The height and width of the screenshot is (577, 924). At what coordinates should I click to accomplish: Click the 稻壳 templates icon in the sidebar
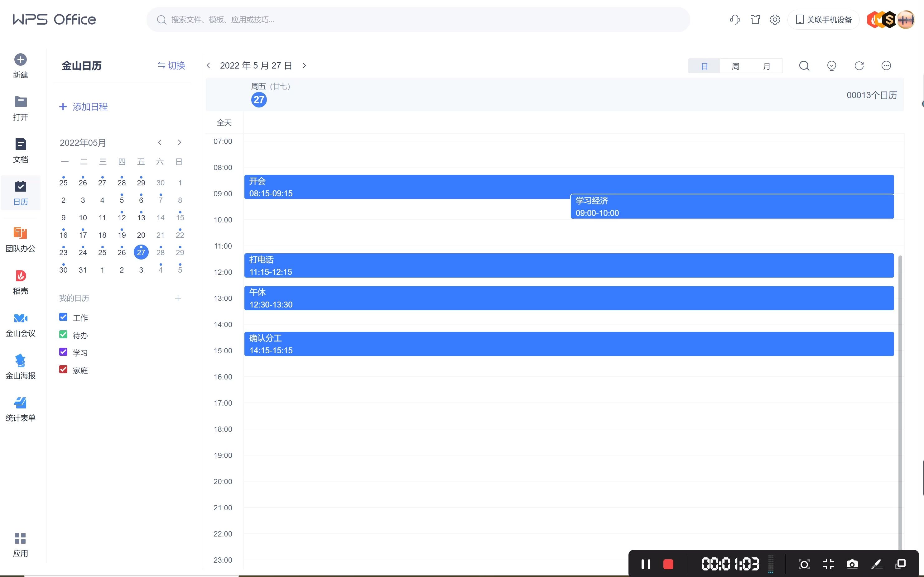[21, 276]
